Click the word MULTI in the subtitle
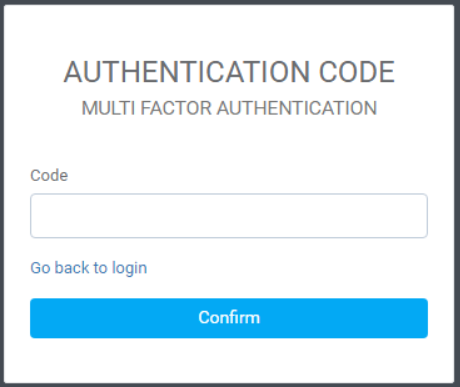460x387 pixels. tap(108, 108)
